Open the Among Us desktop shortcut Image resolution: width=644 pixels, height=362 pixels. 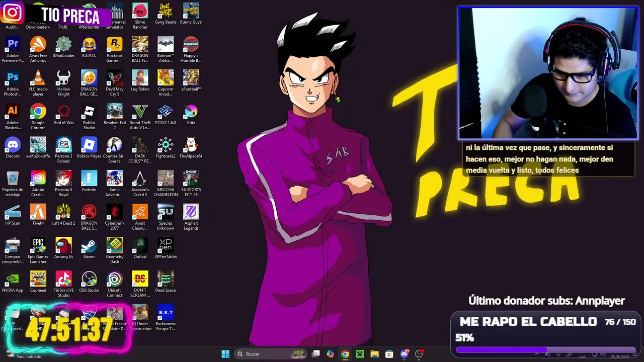63,248
